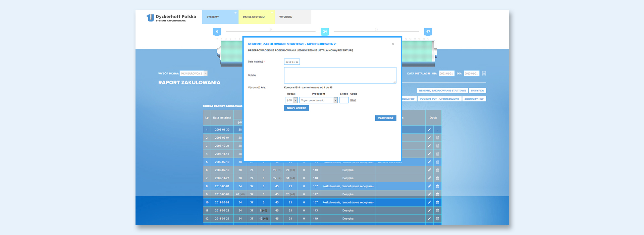This screenshot has height=235, width=644.
Task: Select the chamber marker labeled 24
Action: 325,32
